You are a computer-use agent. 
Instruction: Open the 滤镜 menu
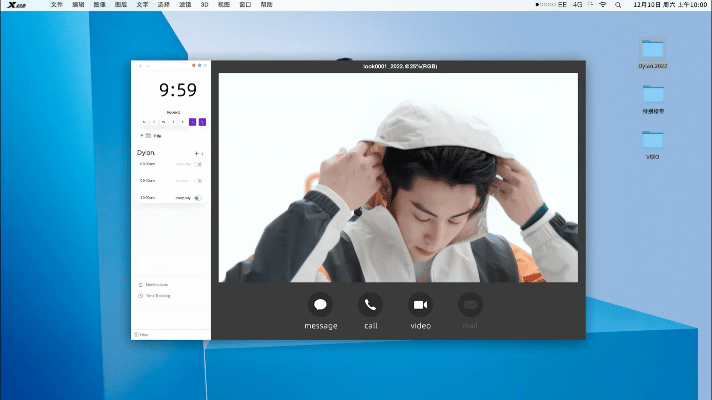click(x=185, y=5)
